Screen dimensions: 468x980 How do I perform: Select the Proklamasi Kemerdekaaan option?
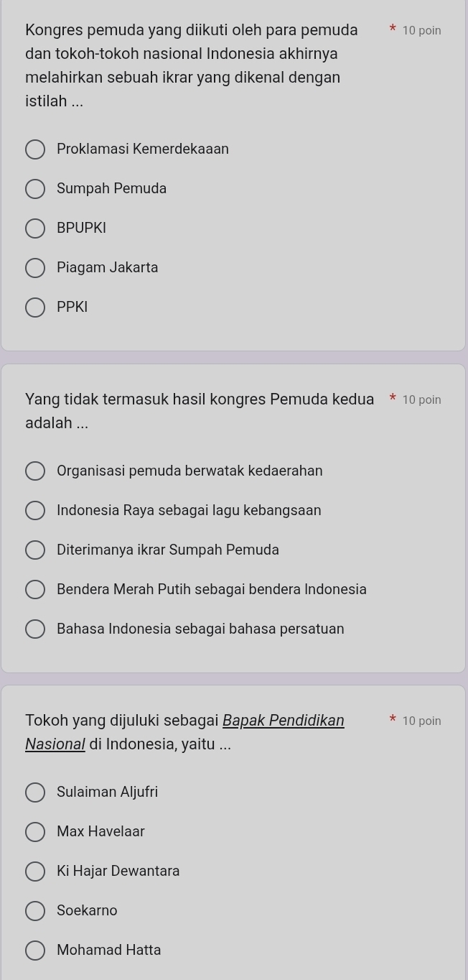34,149
